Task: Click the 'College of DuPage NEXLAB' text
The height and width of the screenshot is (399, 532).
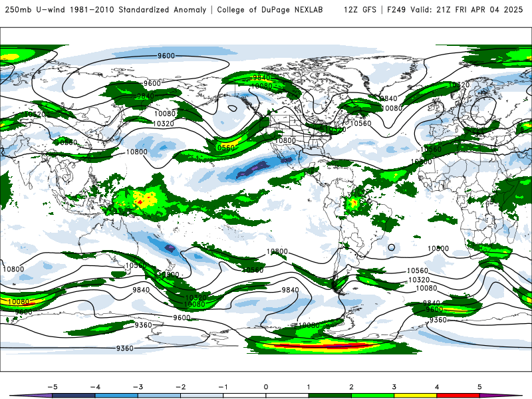Action: click(x=270, y=9)
